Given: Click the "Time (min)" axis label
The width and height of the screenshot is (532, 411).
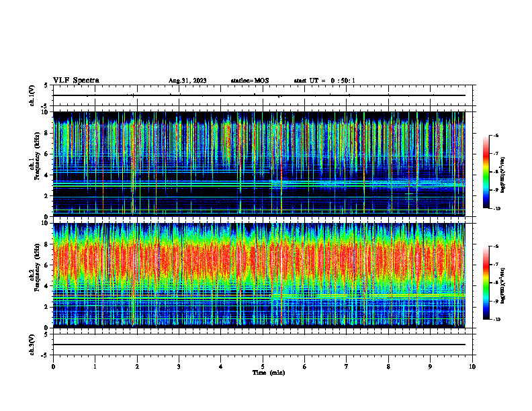Looking at the screenshot, I should [x=269, y=373].
